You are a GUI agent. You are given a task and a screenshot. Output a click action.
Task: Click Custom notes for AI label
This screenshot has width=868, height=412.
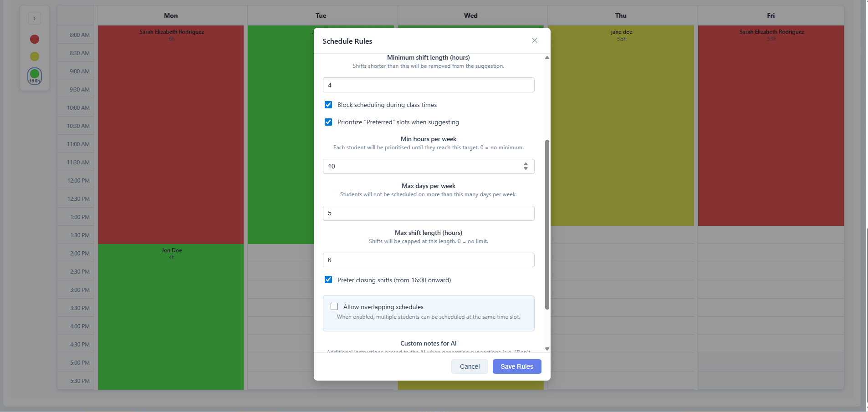429,343
